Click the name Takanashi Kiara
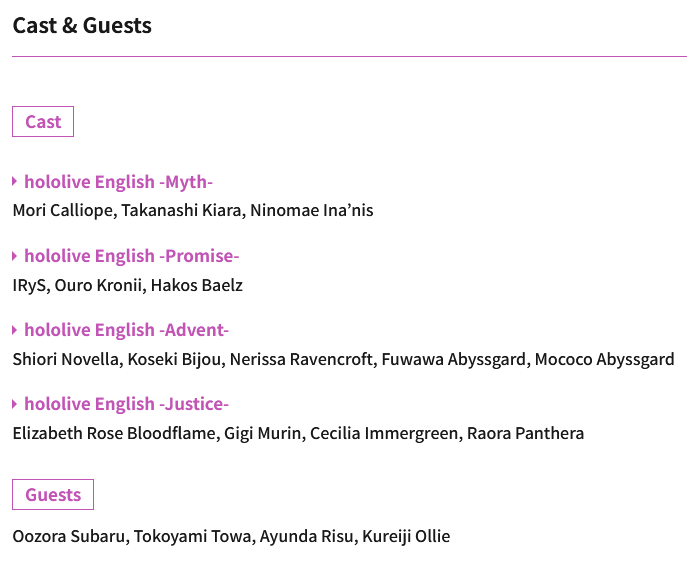This screenshot has width=687, height=570. coord(181,211)
